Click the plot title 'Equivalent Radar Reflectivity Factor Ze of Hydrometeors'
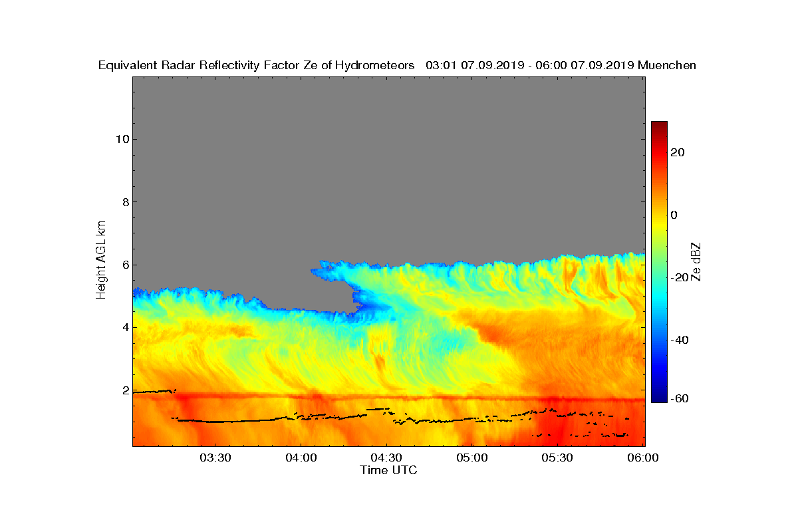Screen dimensions: 798x532 257,65
